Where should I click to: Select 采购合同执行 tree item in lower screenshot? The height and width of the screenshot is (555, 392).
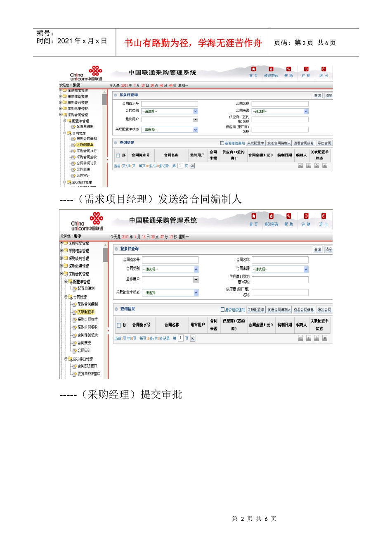[87, 320]
